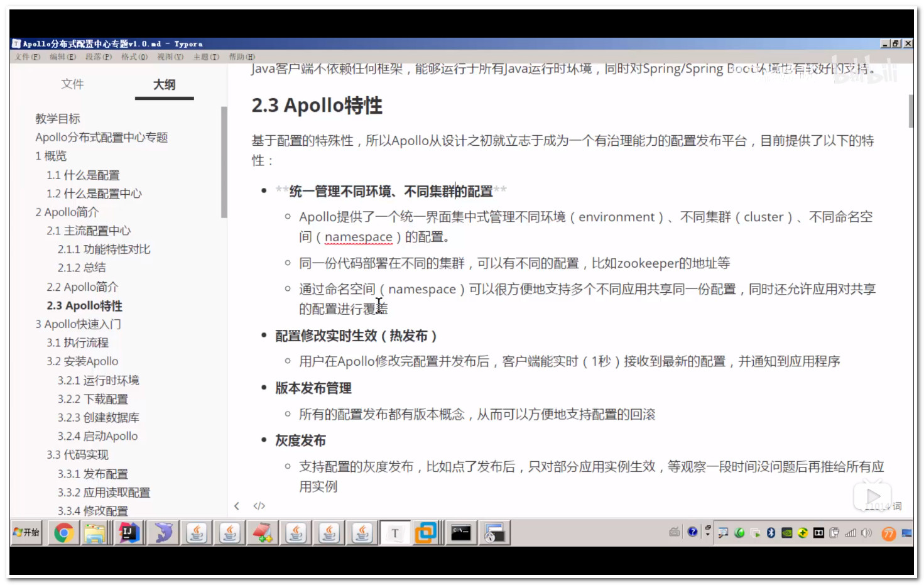This screenshot has height=585, width=924.
Task: Go to outline item 3.2 安装Apollo
Action: [x=82, y=361]
